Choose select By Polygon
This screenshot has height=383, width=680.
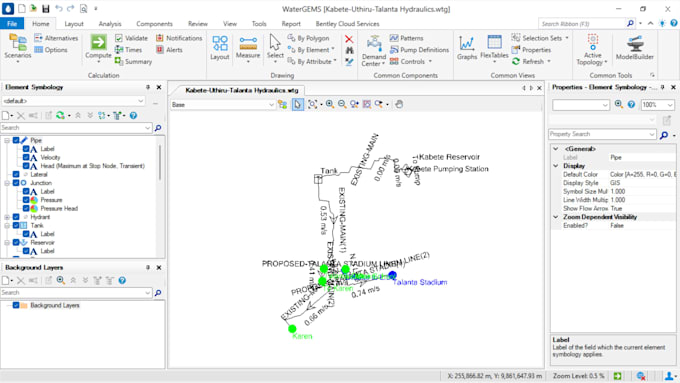click(x=308, y=38)
